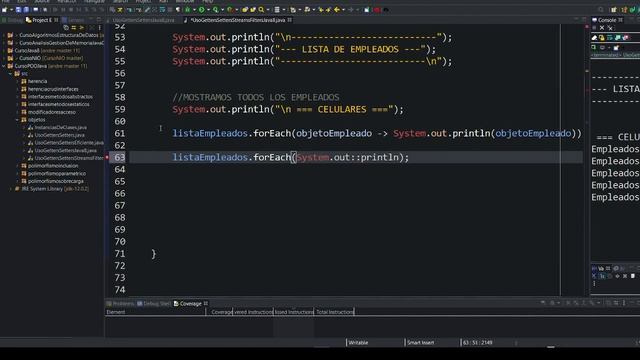The height and width of the screenshot is (360, 640).
Task: Click the Quick Access search magnifier at top right
Action: coord(601,9)
